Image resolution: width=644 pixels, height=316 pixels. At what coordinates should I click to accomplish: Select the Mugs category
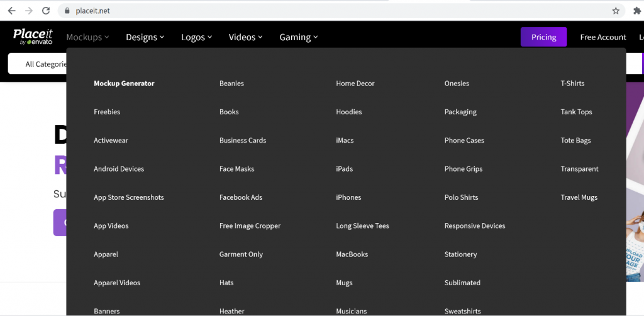(344, 283)
